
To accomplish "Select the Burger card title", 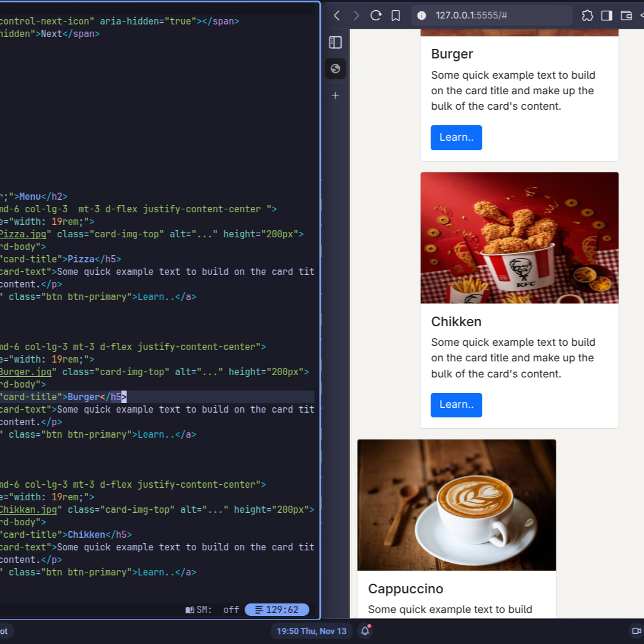I will pos(452,54).
